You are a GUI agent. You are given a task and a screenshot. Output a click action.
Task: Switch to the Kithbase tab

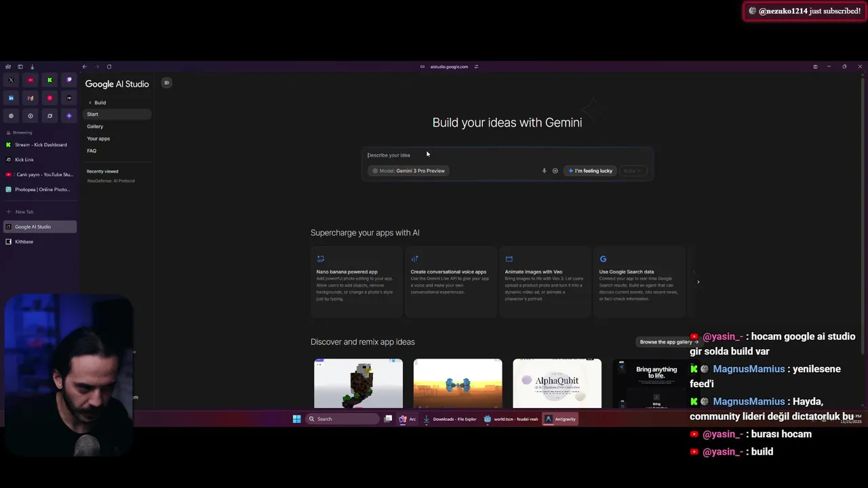coord(39,241)
